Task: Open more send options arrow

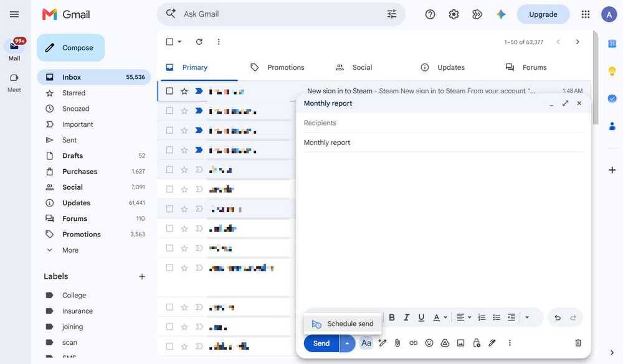Action: [x=347, y=343]
